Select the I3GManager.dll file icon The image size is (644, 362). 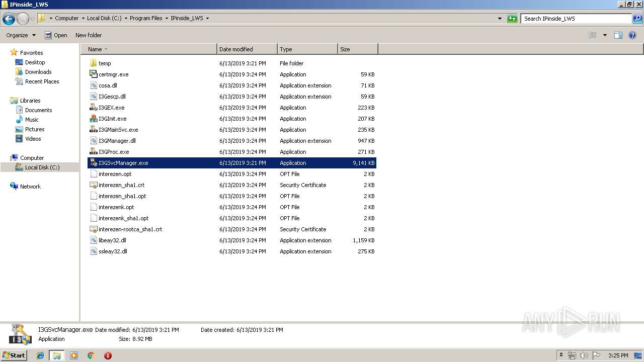pyautogui.click(x=93, y=141)
